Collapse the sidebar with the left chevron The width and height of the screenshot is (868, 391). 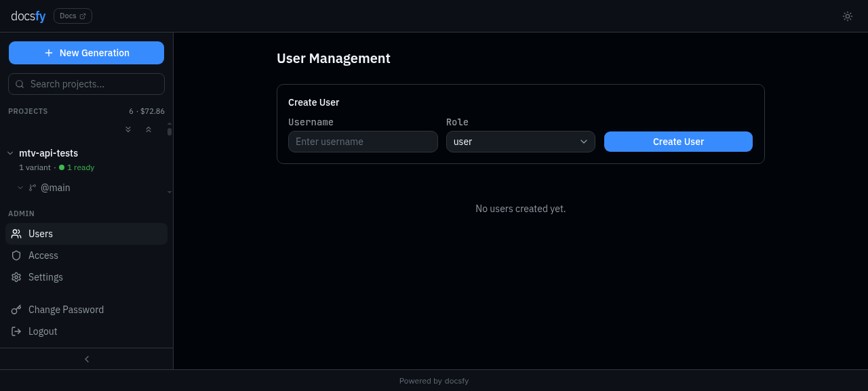[x=87, y=359]
